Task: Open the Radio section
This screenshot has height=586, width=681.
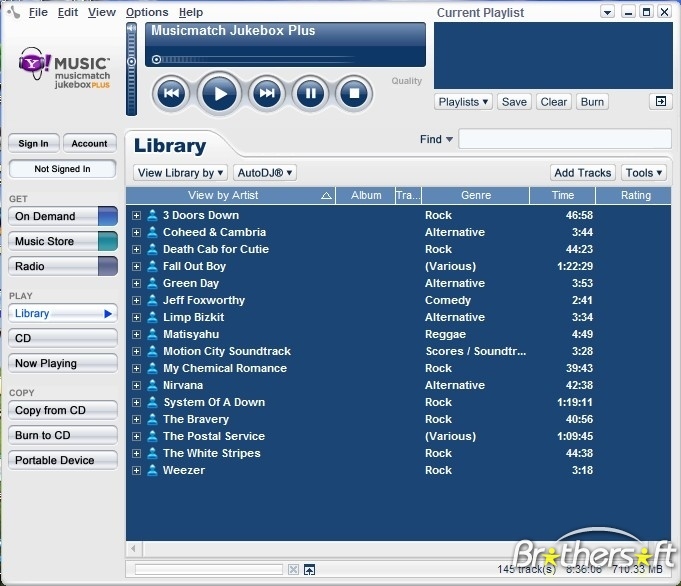Action: pyautogui.click(x=63, y=266)
